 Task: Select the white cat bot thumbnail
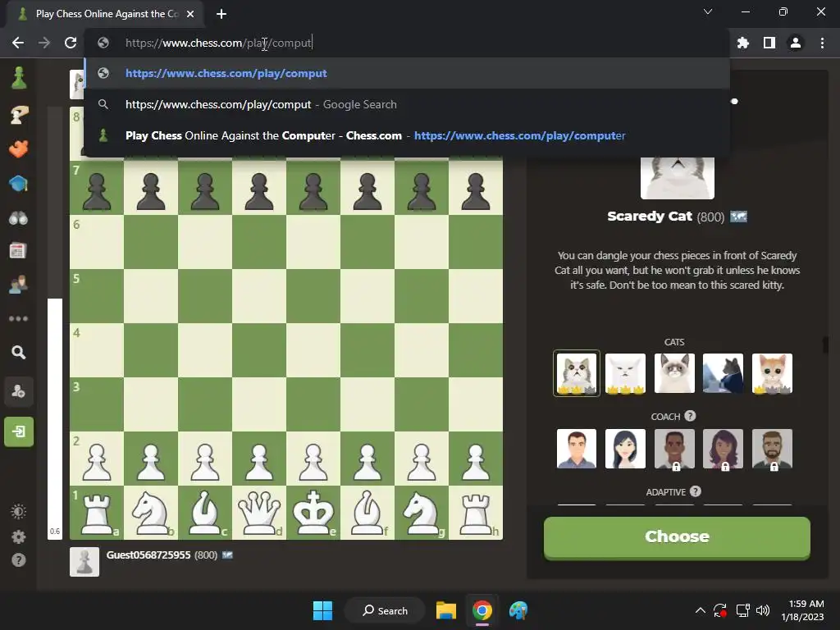click(x=625, y=373)
